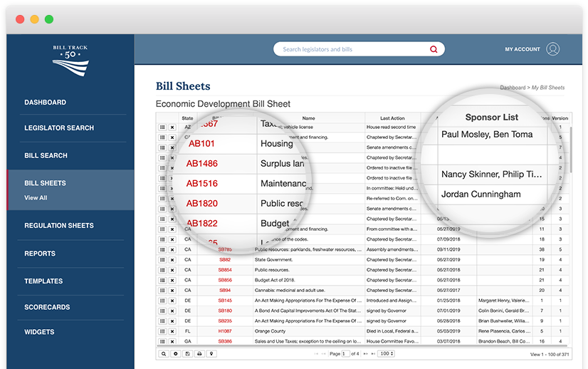Open details grid icon for SB94 row
The width and height of the screenshot is (588, 369).
tap(162, 290)
